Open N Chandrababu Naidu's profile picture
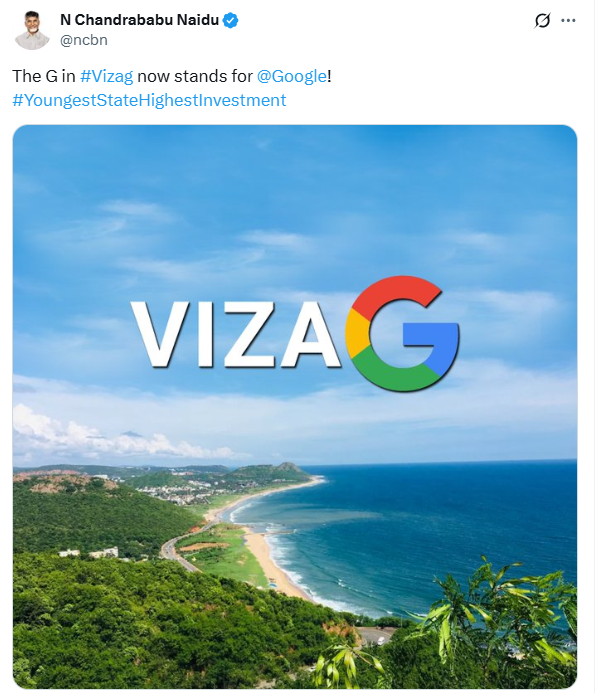The height and width of the screenshot is (693, 600). pos(32,30)
